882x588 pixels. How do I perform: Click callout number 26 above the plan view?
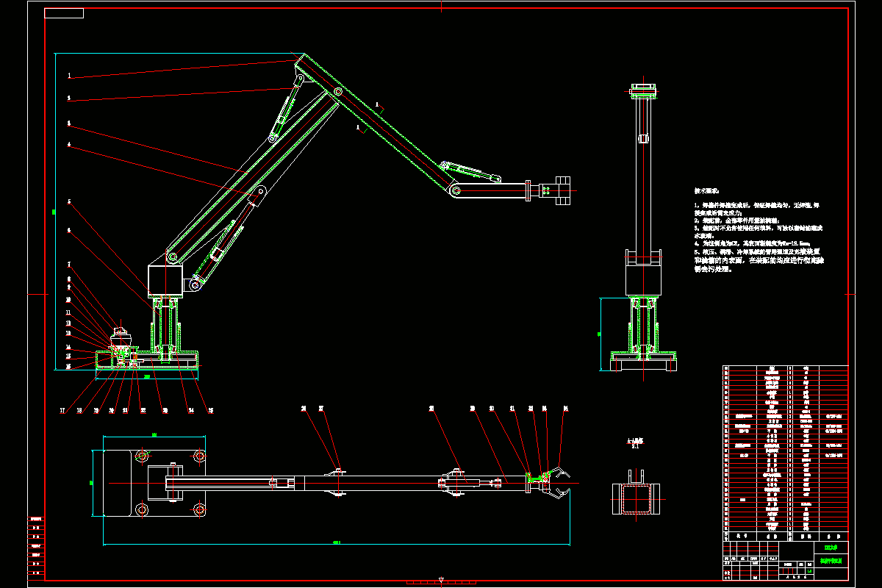[x=304, y=408]
